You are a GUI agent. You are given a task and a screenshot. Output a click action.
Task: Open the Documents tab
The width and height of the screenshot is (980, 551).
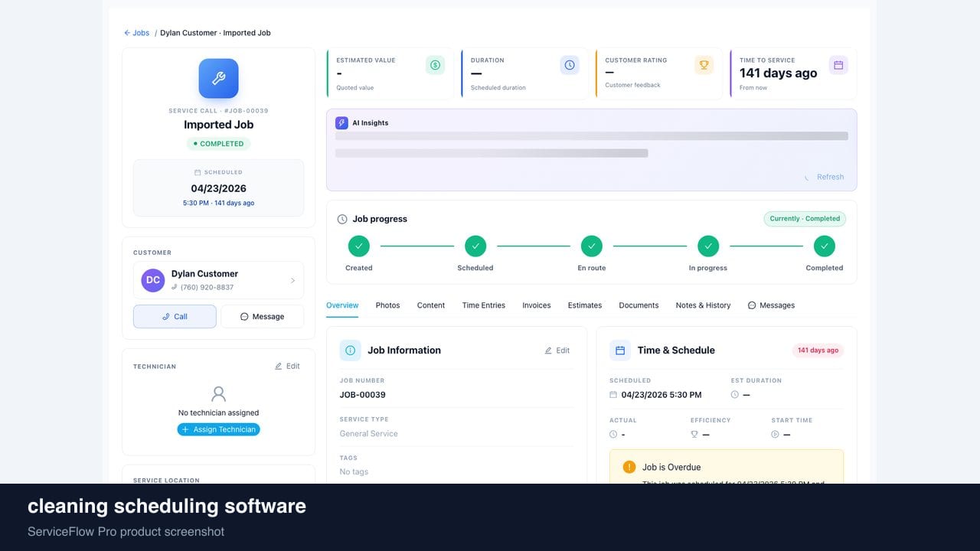[639, 305]
